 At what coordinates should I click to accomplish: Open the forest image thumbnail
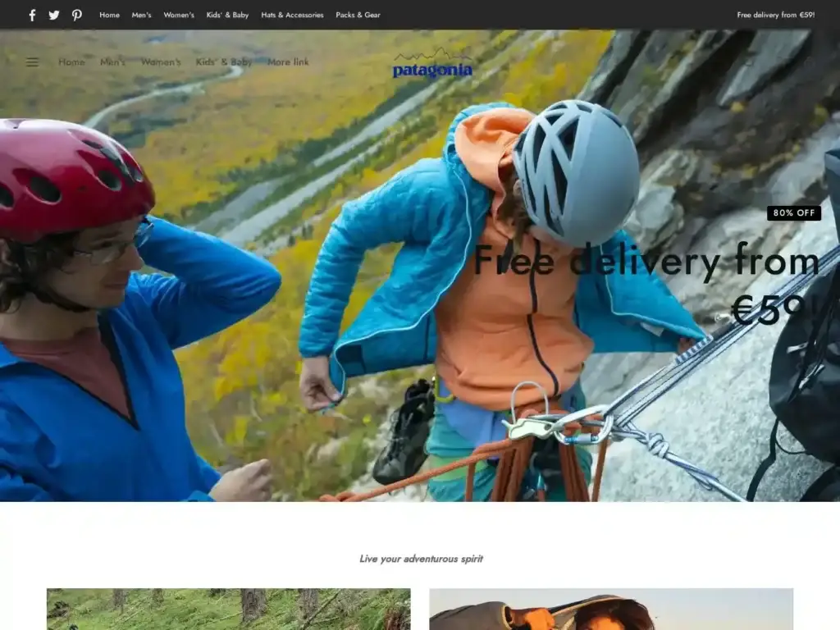tap(229, 609)
